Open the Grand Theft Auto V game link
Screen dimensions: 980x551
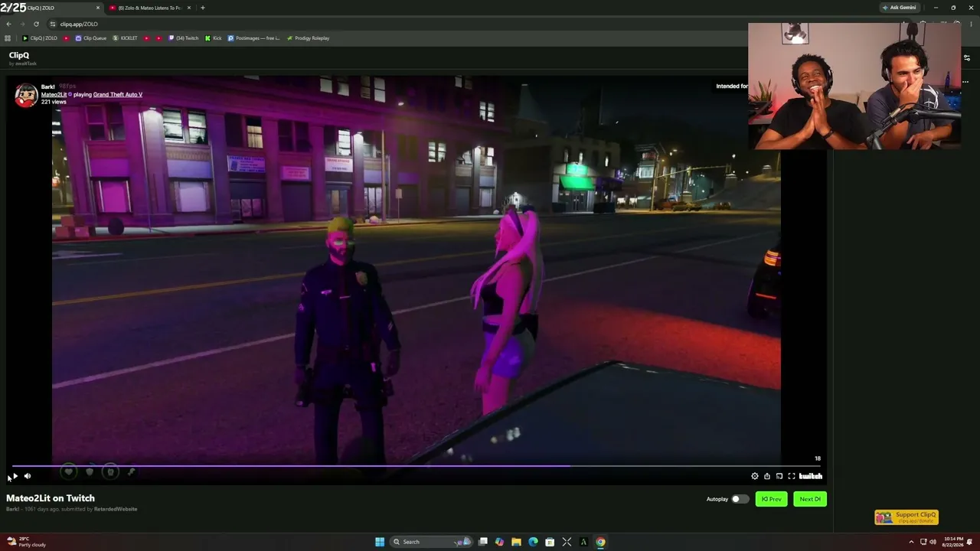118,94
